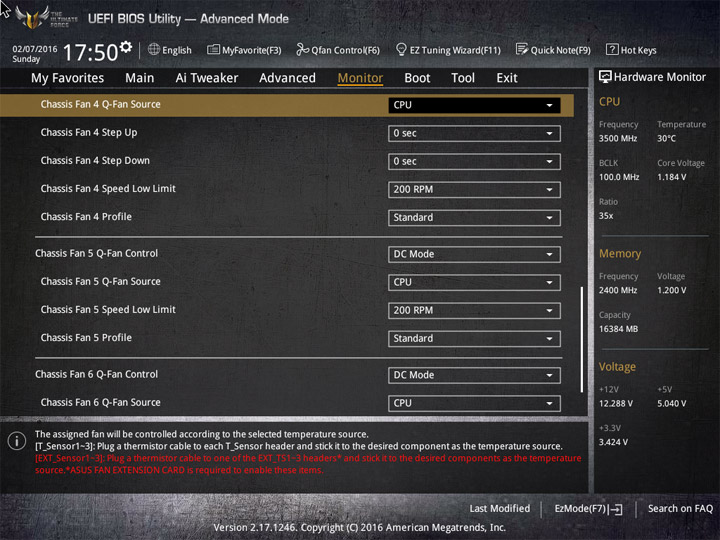720x540 pixels.
Task: Go to the Boot tab
Action: [417, 78]
